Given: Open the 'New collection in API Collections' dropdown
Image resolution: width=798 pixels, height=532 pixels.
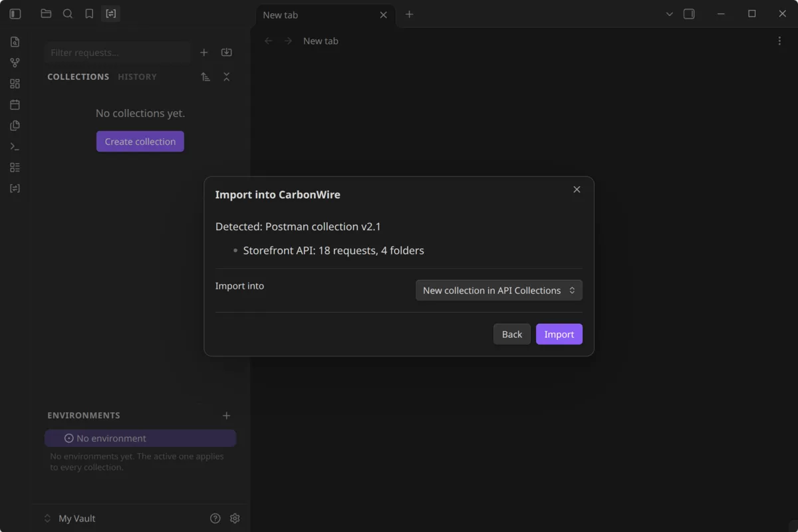Looking at the screenshot, I should click(x=499, y=291).
